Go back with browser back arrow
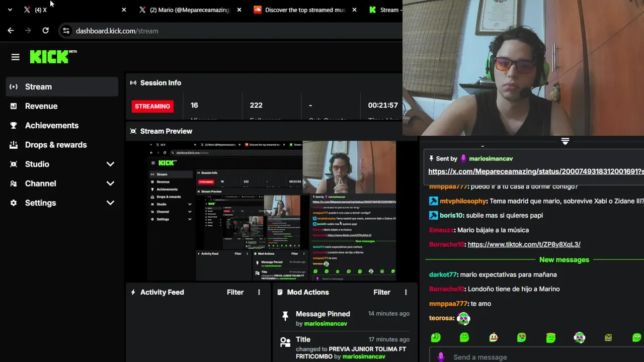 click(11, 31)
